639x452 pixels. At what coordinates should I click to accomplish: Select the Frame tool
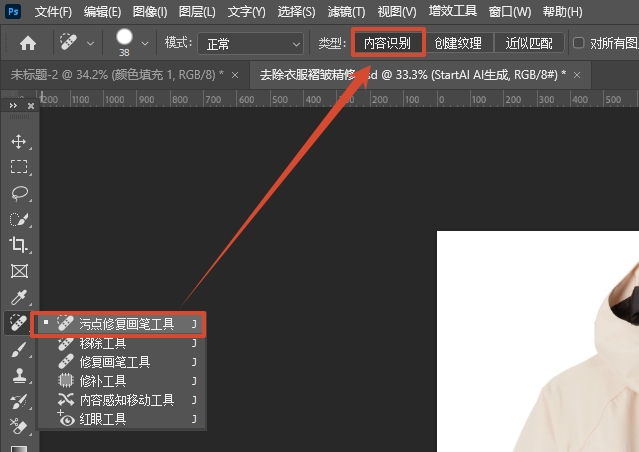[19, 271]
